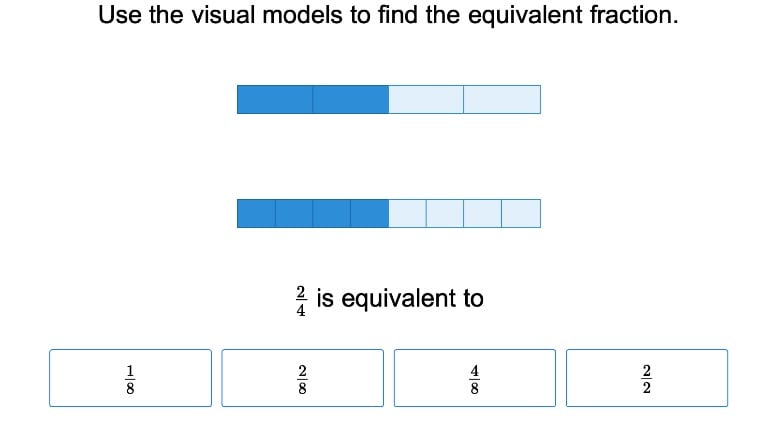Click last unshaded segment of eighths bar

click(521, 213)
